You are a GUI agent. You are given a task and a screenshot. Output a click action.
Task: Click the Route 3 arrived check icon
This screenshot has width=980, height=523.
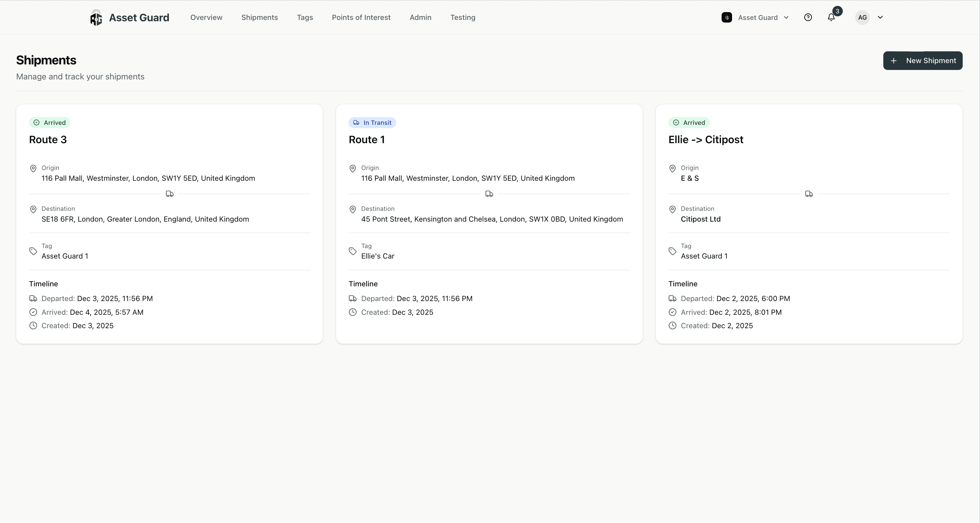click(33, 312)
